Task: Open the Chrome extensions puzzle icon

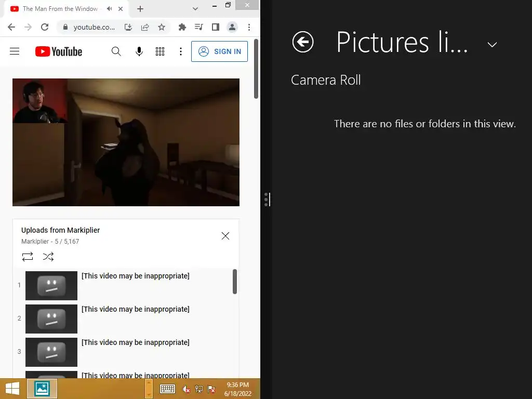Action: (x=182, y=27)
